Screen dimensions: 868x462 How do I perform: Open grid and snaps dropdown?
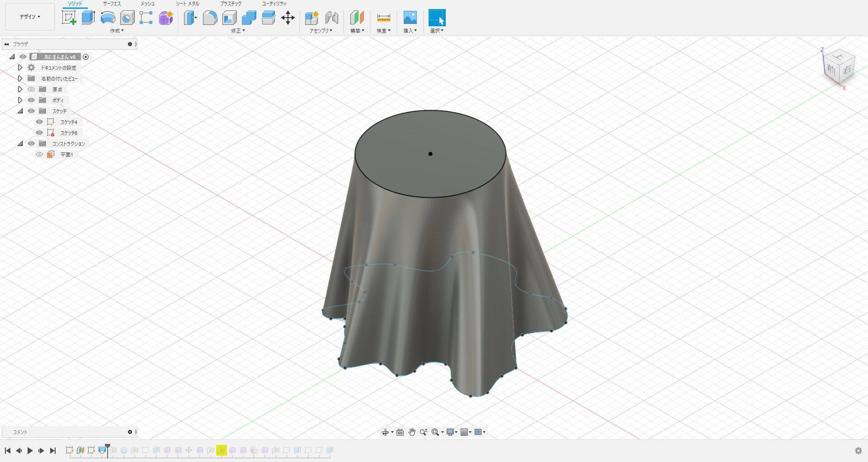466,432
